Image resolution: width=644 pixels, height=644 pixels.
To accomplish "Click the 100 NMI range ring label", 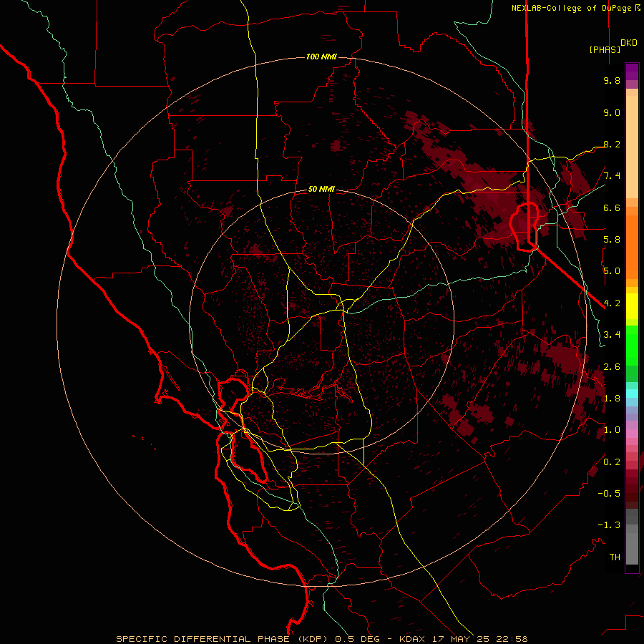I will coord(321,57).
